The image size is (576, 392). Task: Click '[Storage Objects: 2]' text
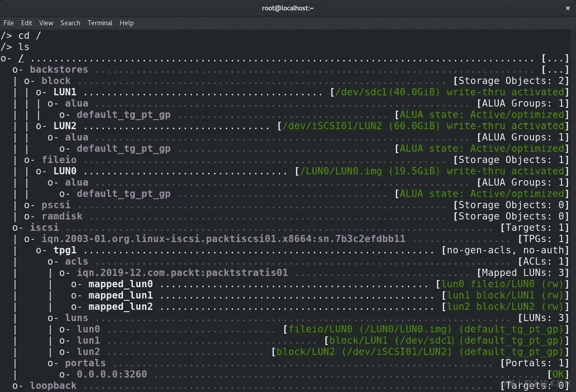click(510, 81)
